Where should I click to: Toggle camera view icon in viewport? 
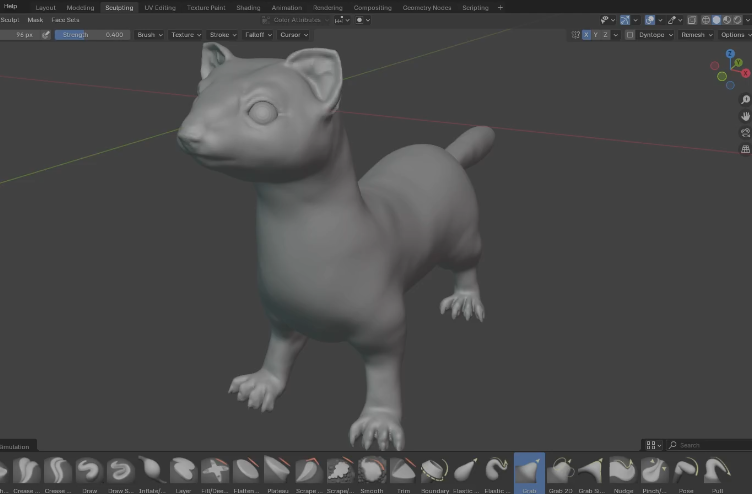tap(745, 133)
